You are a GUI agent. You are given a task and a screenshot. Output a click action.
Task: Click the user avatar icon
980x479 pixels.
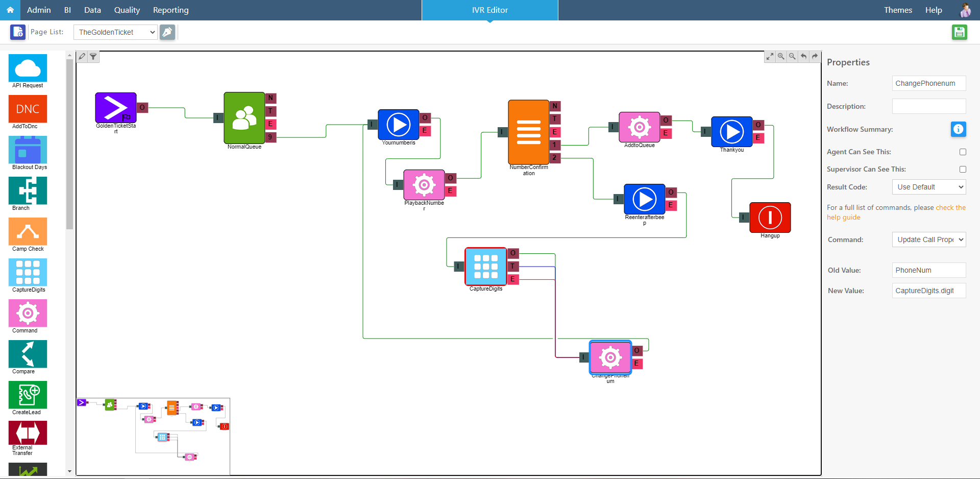pyautogui.click(x=965, y=10)
